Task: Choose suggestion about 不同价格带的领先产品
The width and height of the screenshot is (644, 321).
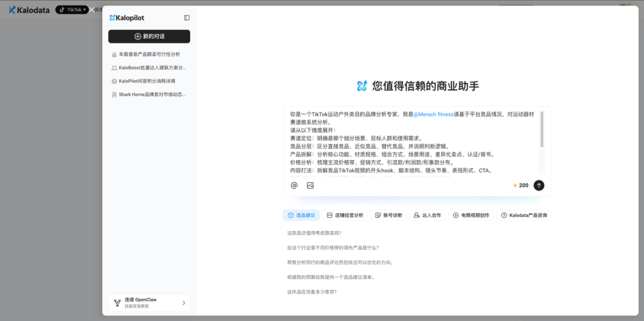Action: pyautogui.click(x=333, y=248)
